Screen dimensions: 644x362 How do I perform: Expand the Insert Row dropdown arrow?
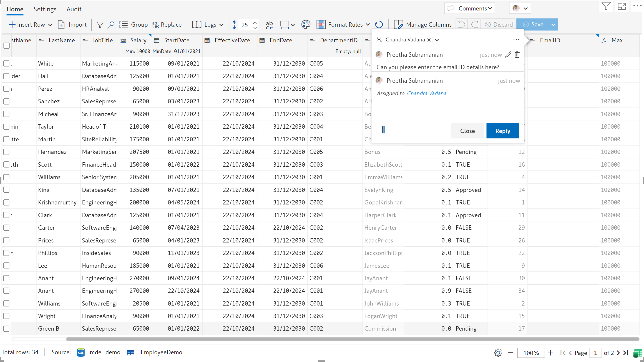[x=50, y=25]
